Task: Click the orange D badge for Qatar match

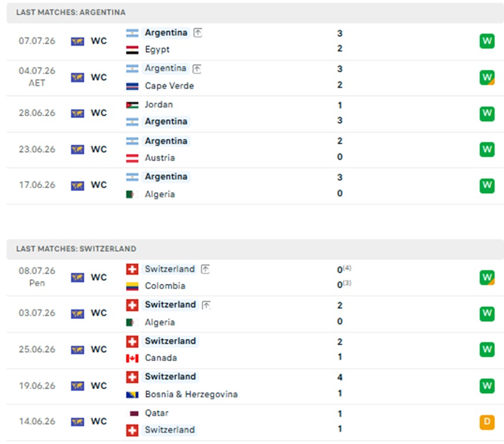Action: (487, 422)
